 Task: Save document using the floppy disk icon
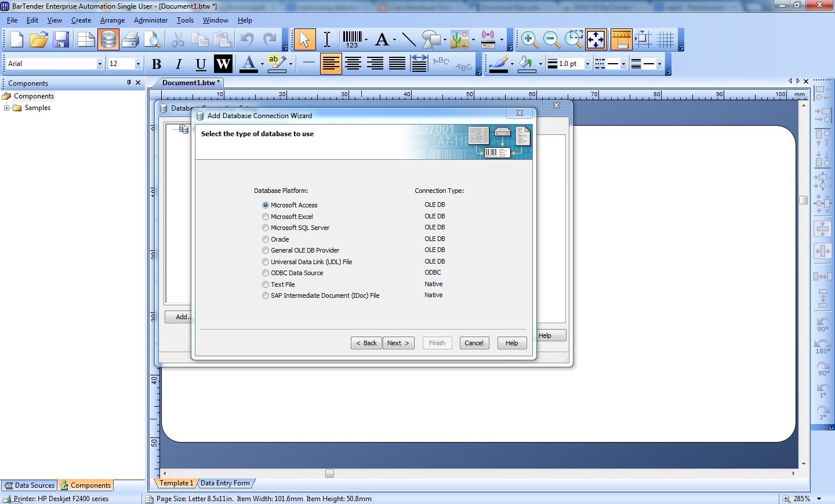(61, 40)
